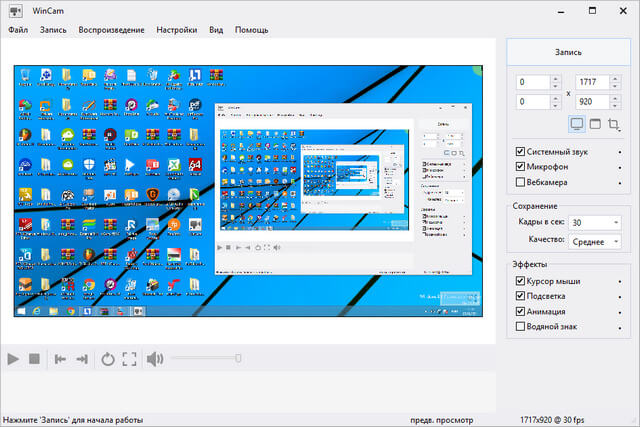Screen dimensions: 640x427
Task: Mute the speaker volume icon
Action: click(155, 358)
